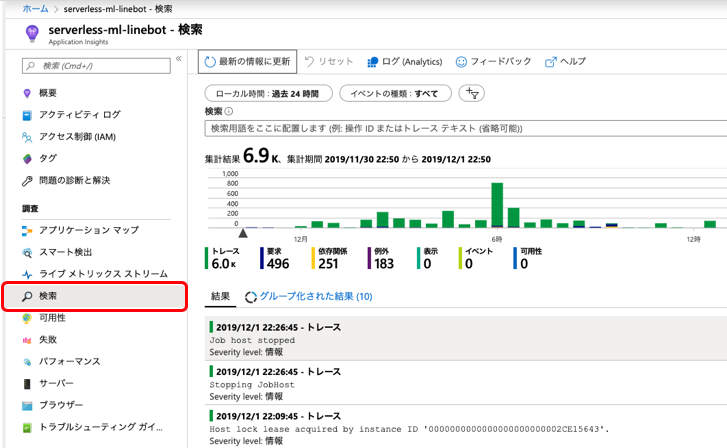Viewport: 727px width, 448px height.
Task: Switch to the 結果 tab
Action: click(x=220, y=296)
